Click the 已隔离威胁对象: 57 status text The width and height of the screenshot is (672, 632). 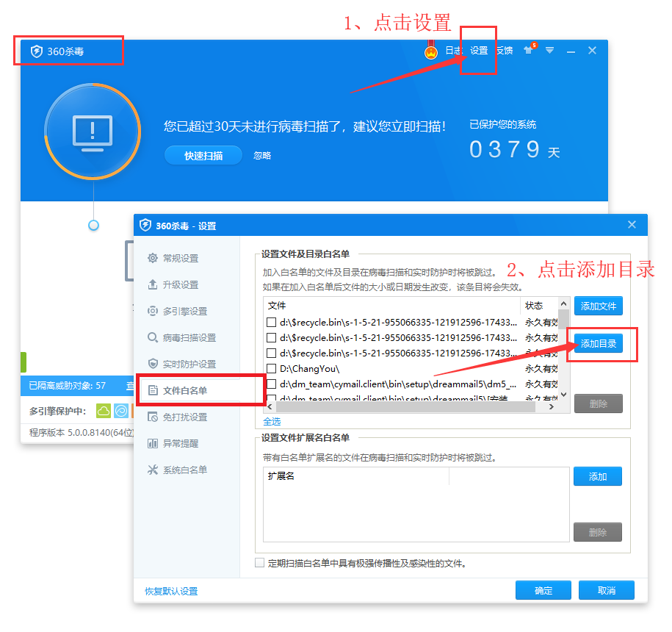click(68, 386)
